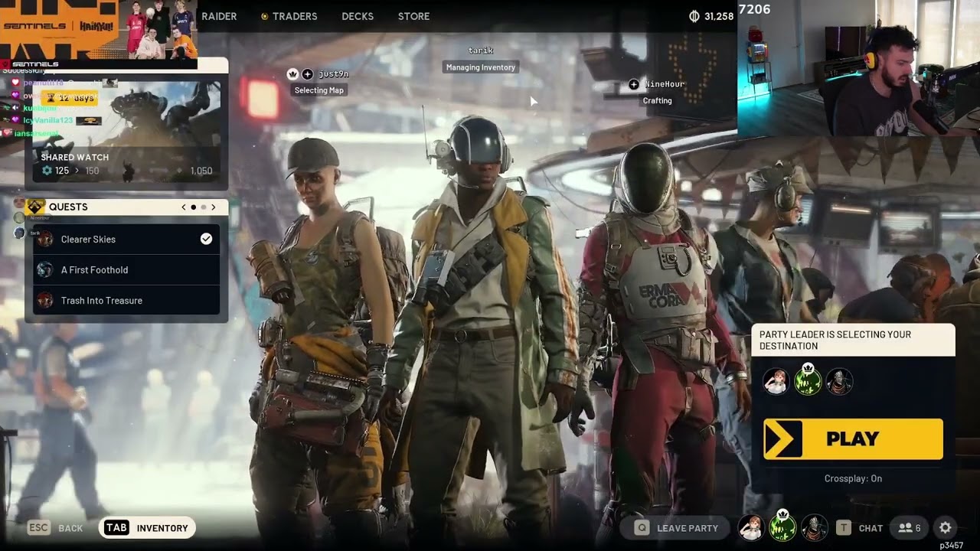This screenshot has width=980, height=551.
Task: Click the arrow emblem on the PLAY button
Action: tap(783, 439)
